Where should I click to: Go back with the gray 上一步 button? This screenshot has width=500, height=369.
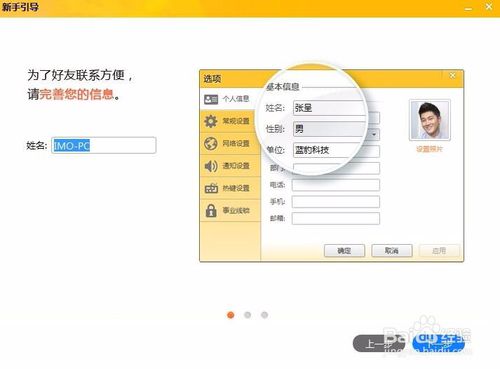point(379,343)
